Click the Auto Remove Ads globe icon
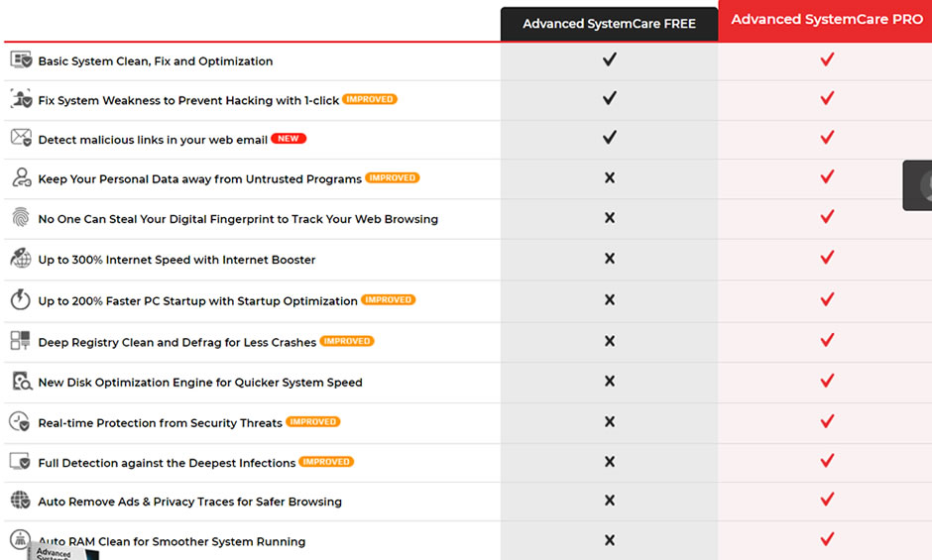 click(x=20, y=500)
